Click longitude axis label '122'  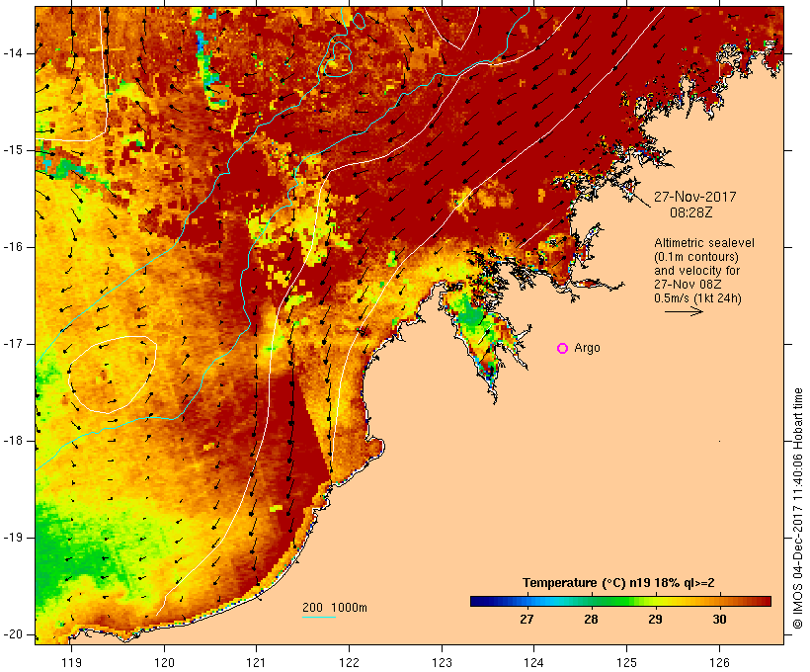pos(350,663)
